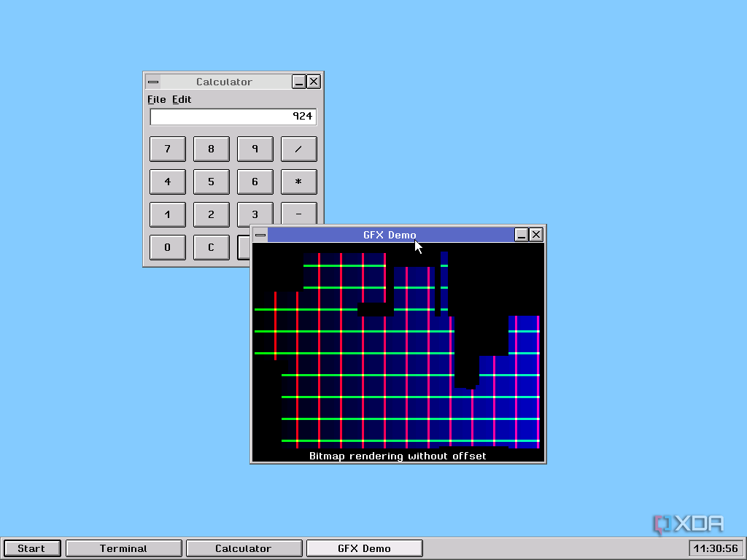
Task: Close the Calculator window
Action: 314,82
